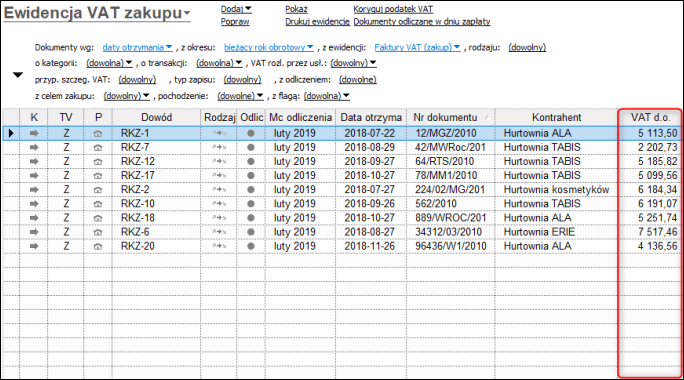Click 'Dokumenty odliczane w dniu zapłaty' link
The image size is (684, 380).
422,22
